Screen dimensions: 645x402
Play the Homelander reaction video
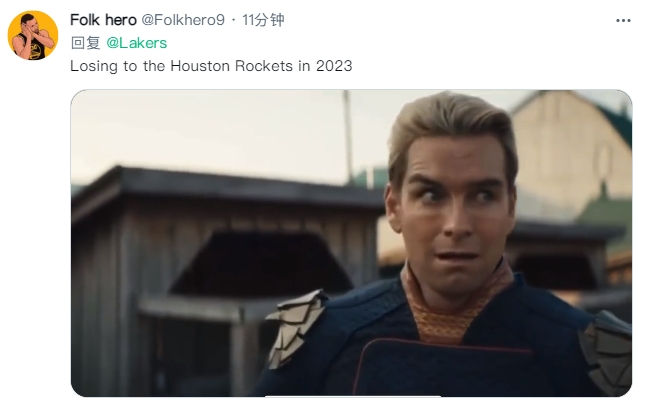351,243
